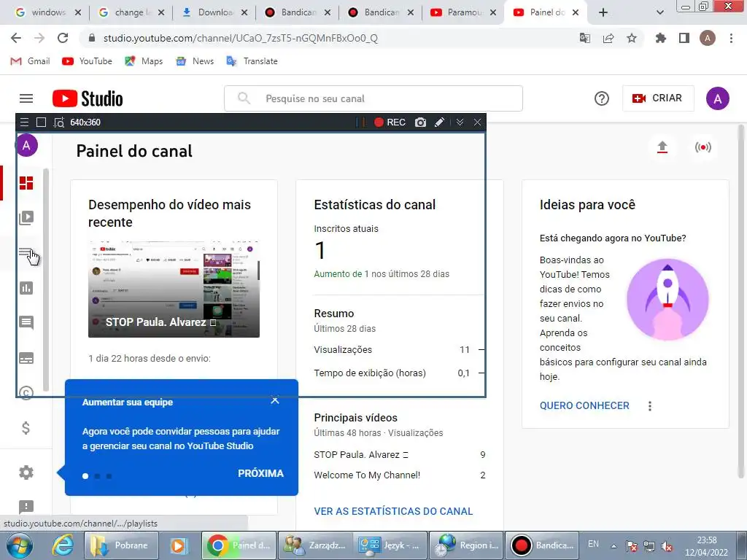747x560 pixels.
Task: Open the Send feedback sidebar icon
Action: [26, 507]
